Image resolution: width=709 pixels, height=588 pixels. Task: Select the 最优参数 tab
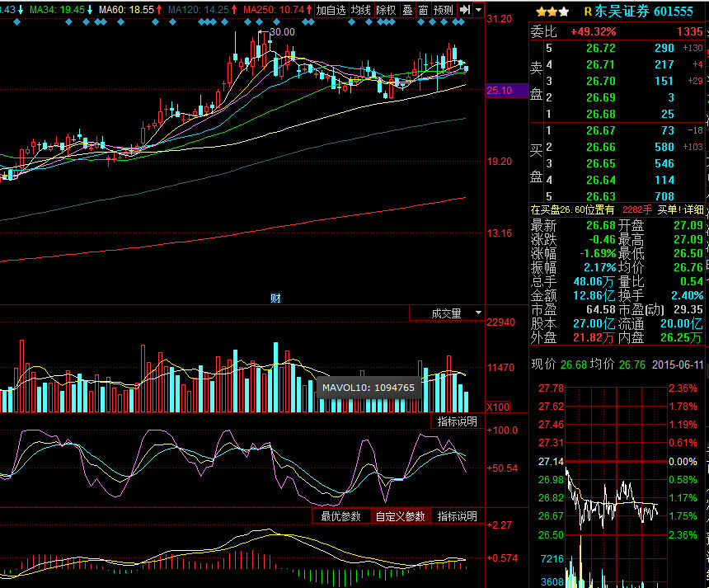tap(341, 516)
